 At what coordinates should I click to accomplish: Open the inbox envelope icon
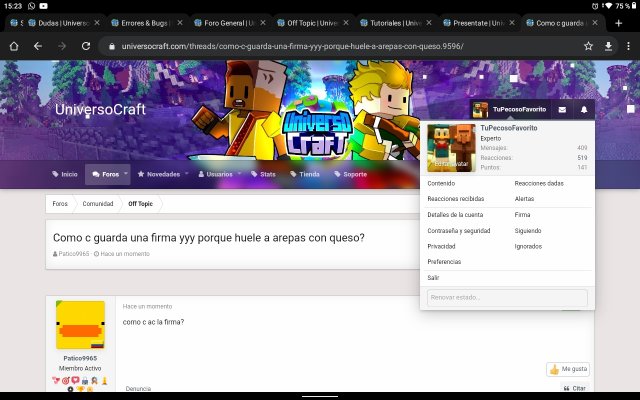coord(561,109)
